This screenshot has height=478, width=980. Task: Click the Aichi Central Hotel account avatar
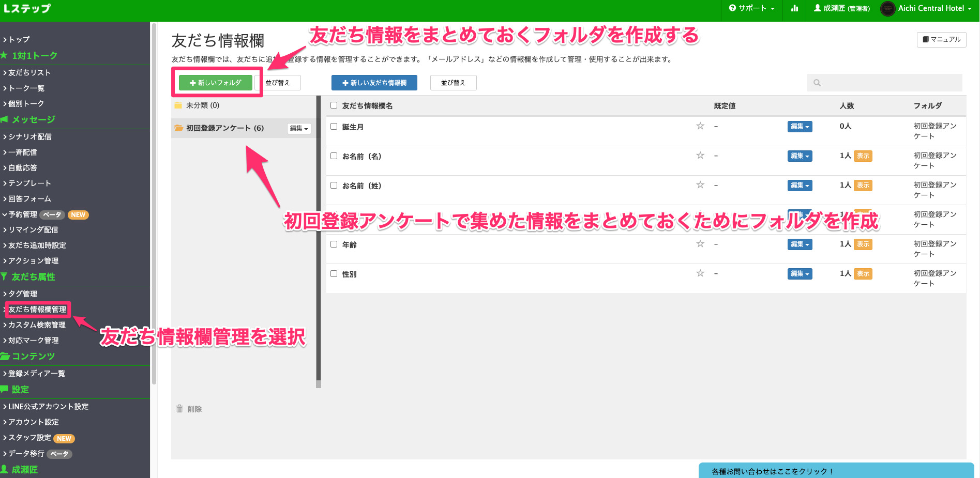click(887, 9)
